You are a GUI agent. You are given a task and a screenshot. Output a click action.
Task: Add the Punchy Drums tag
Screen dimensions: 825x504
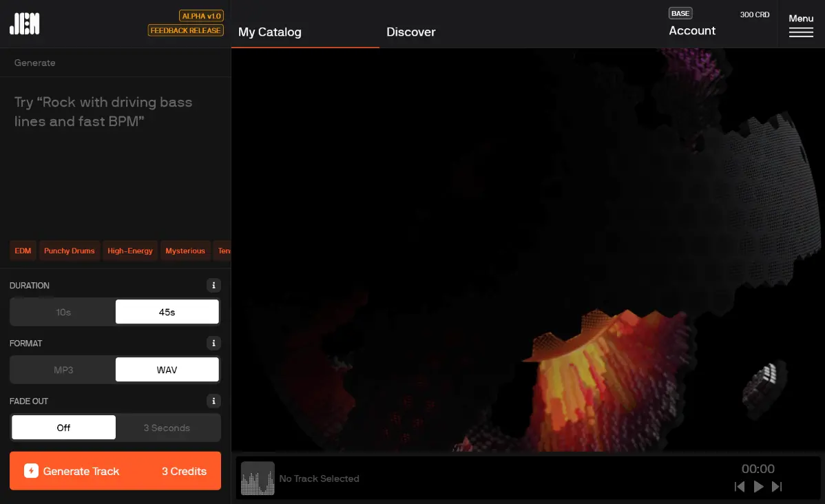coord(70,251)
